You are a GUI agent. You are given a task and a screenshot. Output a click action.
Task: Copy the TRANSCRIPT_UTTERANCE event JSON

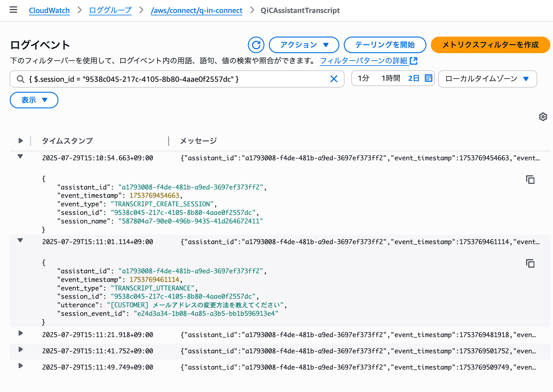click(x=530, y=263)
